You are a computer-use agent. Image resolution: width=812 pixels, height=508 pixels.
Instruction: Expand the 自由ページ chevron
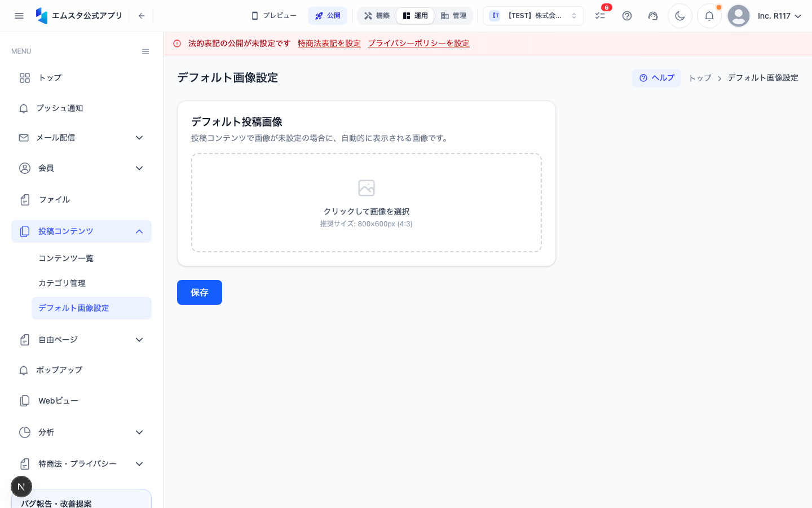click(x=139, y=340)
